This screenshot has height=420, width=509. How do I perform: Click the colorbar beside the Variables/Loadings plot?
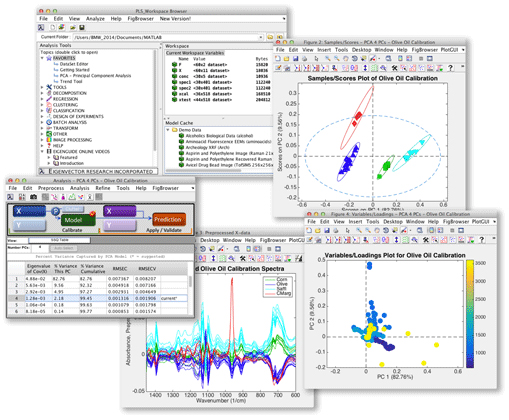click(x=470, y=314)
